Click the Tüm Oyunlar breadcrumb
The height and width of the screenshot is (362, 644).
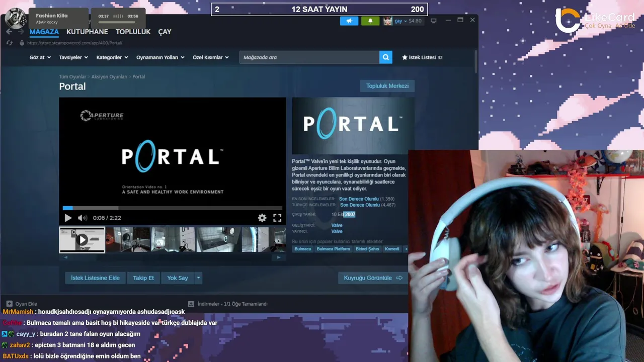tap(72, 77)
